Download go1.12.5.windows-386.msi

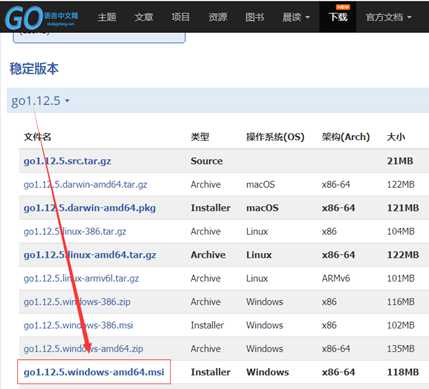click(78, 325)
